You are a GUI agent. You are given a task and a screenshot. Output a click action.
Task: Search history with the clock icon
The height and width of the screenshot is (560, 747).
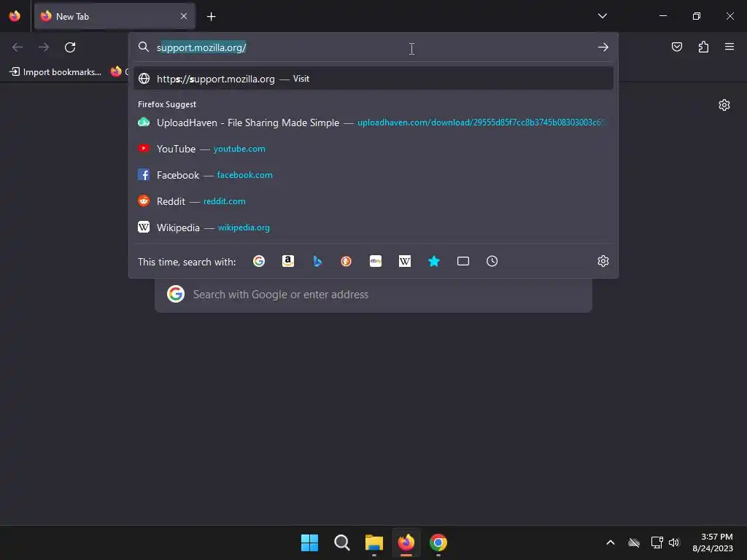[492, 261]
